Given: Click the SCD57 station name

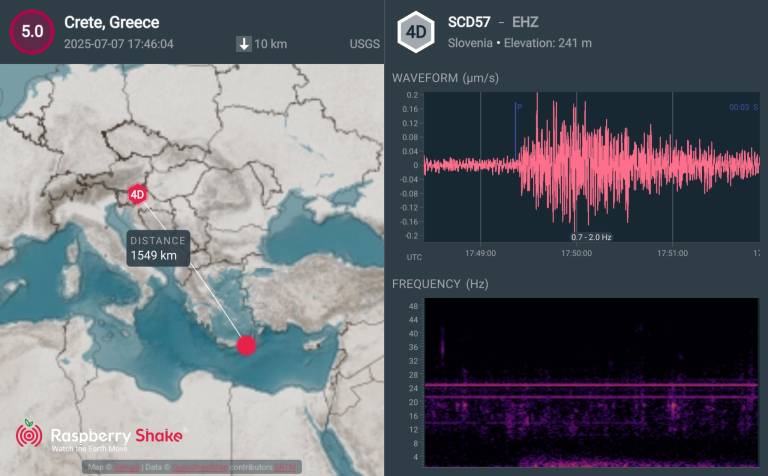Looking at the screenshot, I should tap(476, 22).
